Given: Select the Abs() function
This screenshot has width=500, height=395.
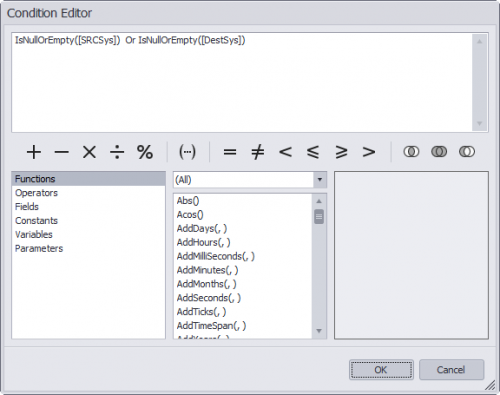Looking at the screenshot, I should [243, 201].
